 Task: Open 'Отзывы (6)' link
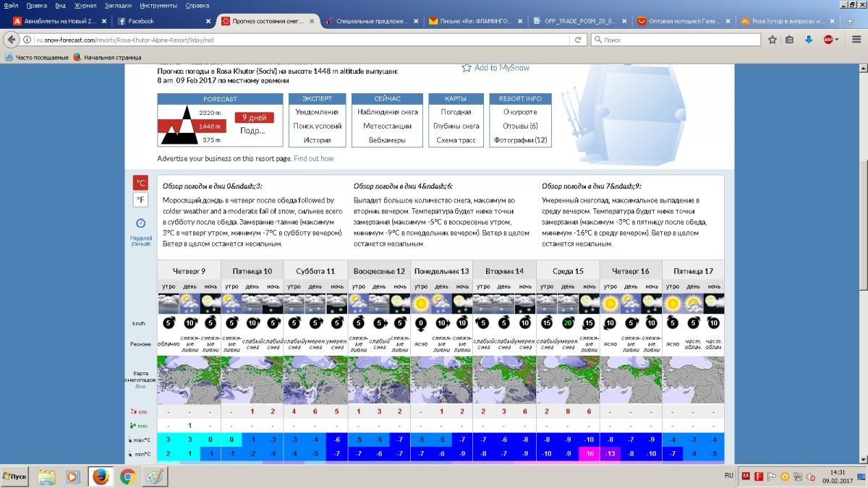520,126
